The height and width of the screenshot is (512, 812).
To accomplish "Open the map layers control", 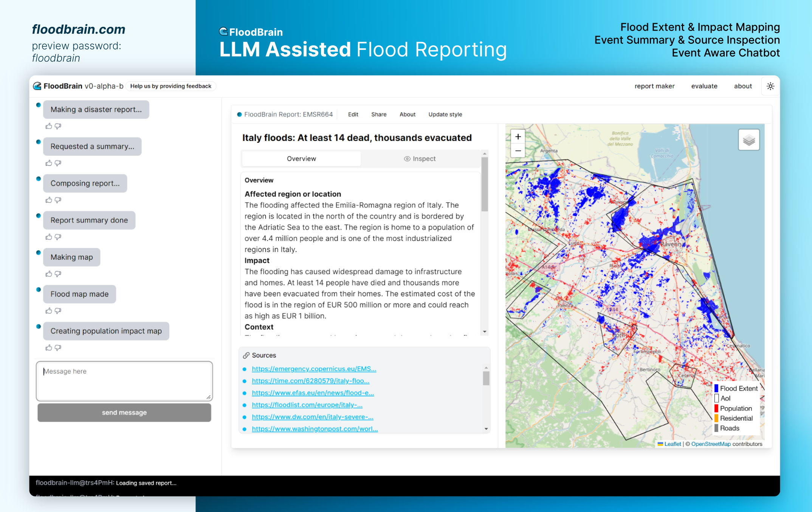I will pos(748,140).
